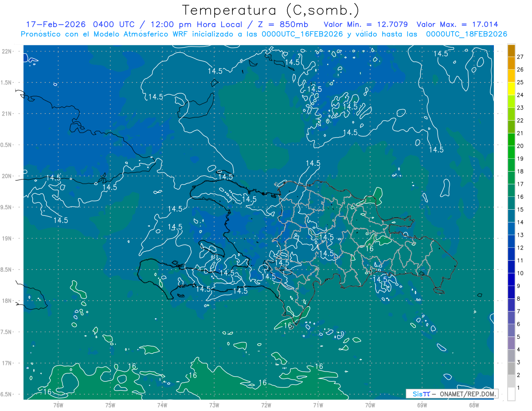Click the '0000UTC_16FEB2026' initialization time
This screenshot has height=411, width=532.
pos(302,34)
